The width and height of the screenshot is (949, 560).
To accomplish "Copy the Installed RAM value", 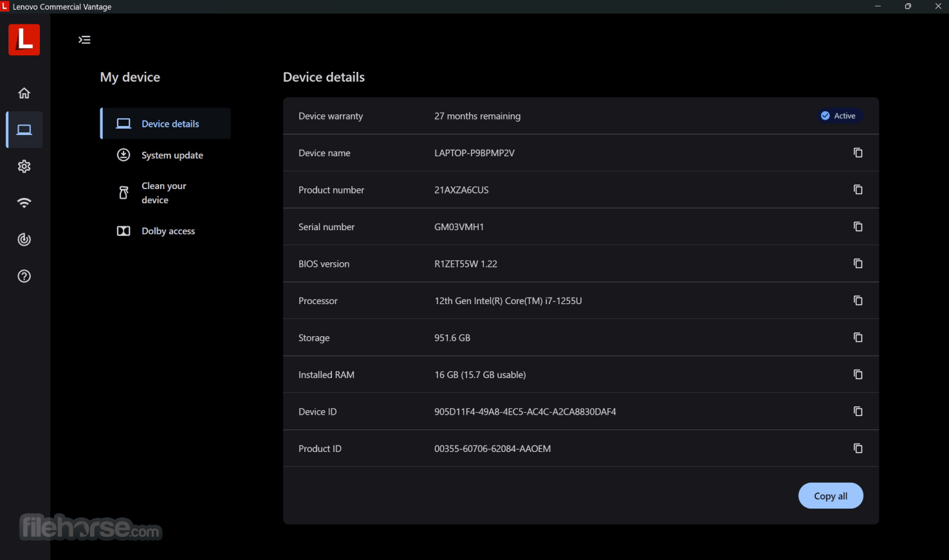I will point(858,375).
